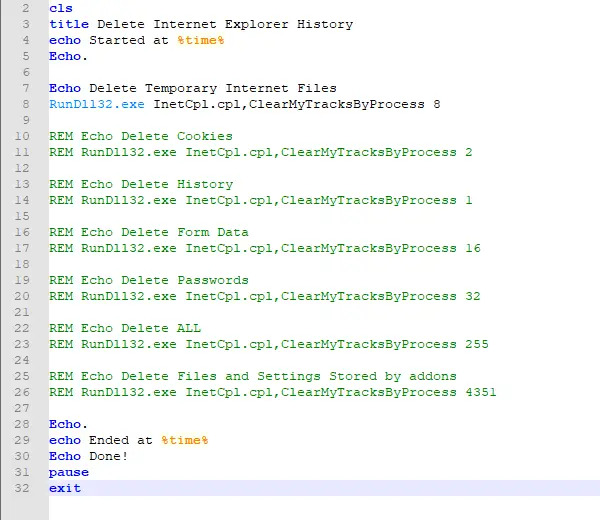Click the 'title' keyword on line 3
Viewport: 600px width, 520px height.
69,24
